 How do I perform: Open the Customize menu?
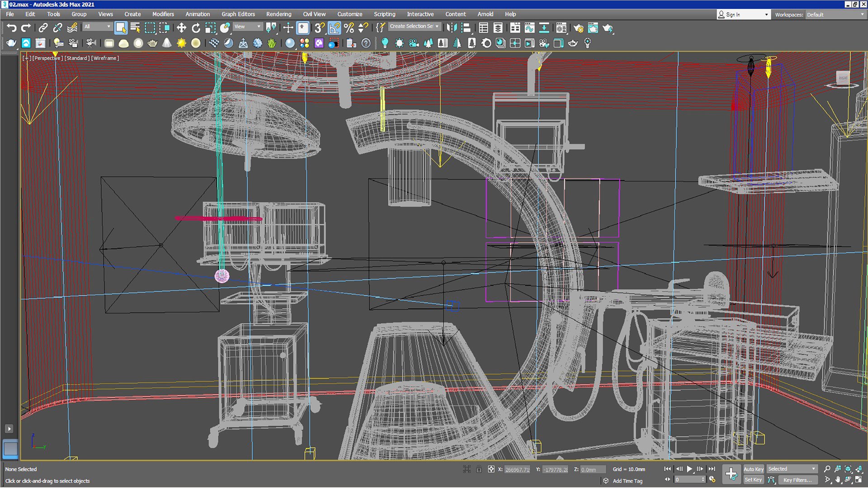click(349, 14)
